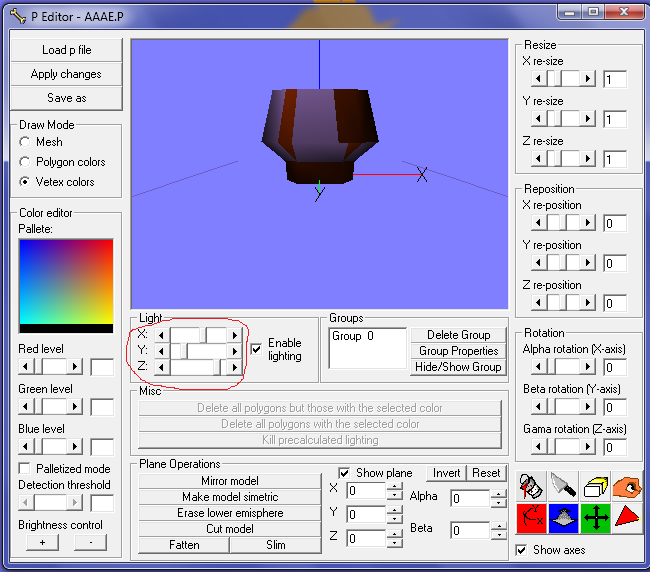The width and height of the screenshot is (650, 572).
Task: Click Erase lower emisphere button
Action: point(230,513)
